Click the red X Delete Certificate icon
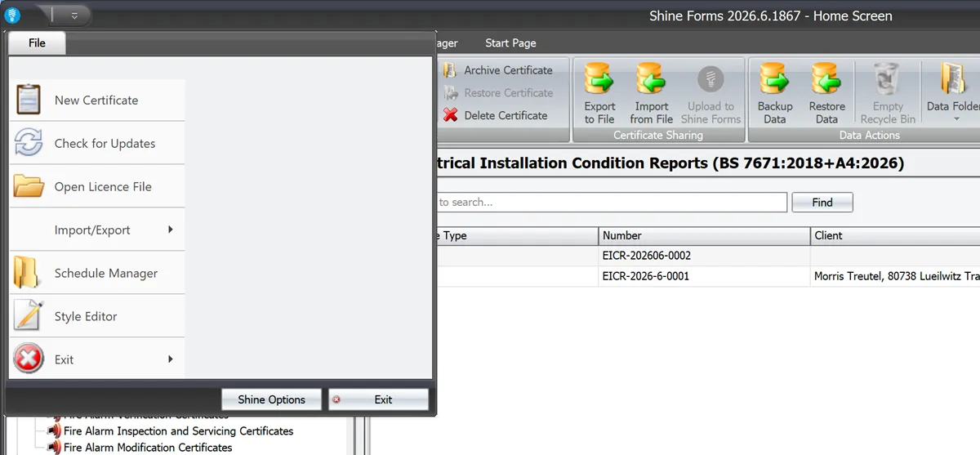The height and width of the screenshot is (455, 980). (x=450, y=115)
